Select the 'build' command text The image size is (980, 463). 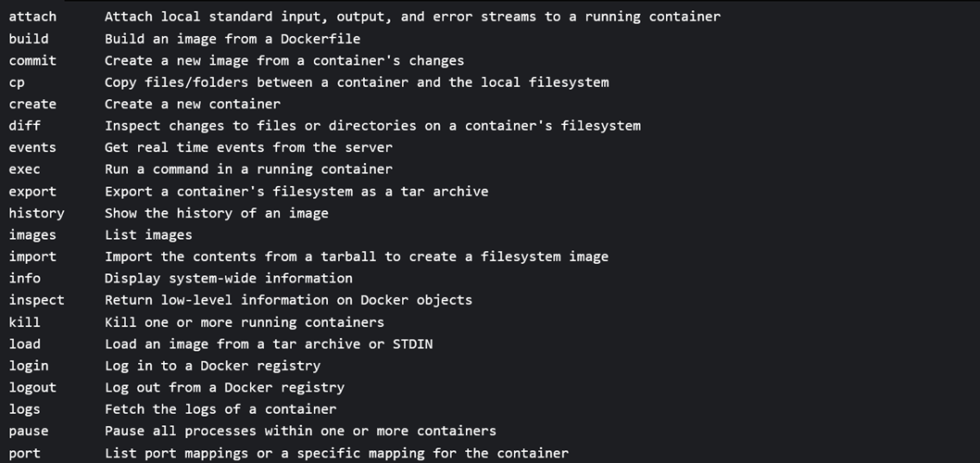29,39
